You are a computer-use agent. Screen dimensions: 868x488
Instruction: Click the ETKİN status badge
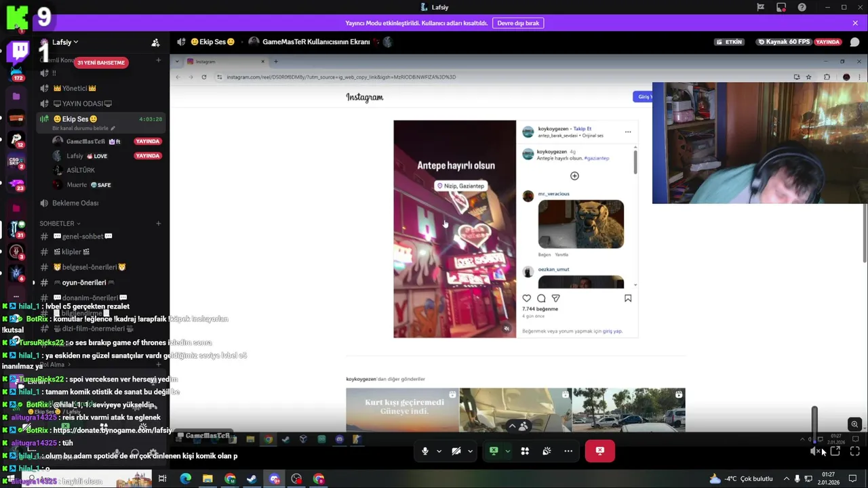(730, 42)
